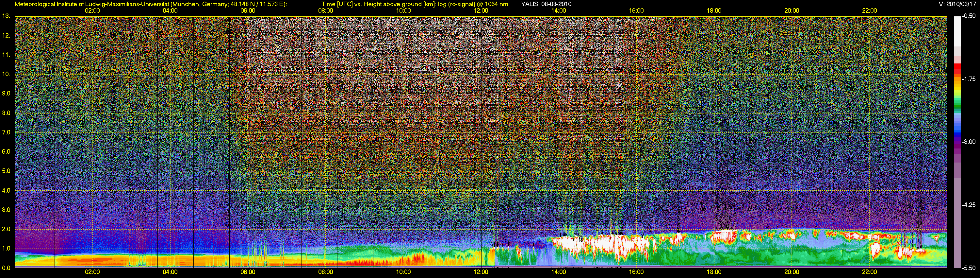Image resolution: width=980 pixels, height=278 pixels.
Task: Click the "12." height axis label
Action: click(x=6, y=36)
